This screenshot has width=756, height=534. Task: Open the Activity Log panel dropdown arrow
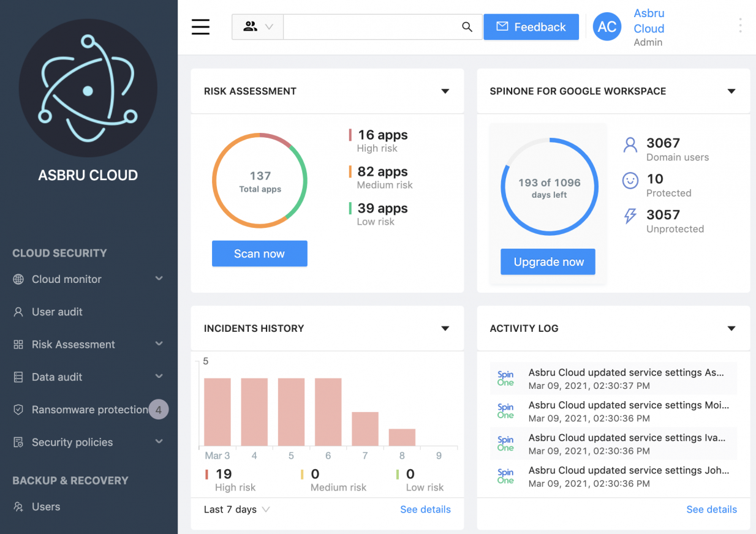(x=731, y=328)
